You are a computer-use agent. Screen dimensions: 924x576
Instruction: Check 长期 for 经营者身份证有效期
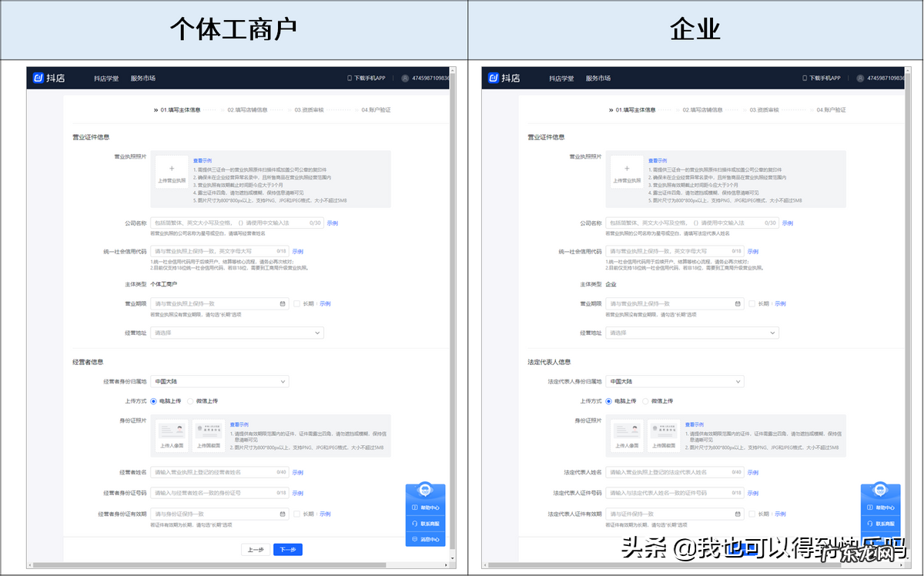(x=297, y=513)
